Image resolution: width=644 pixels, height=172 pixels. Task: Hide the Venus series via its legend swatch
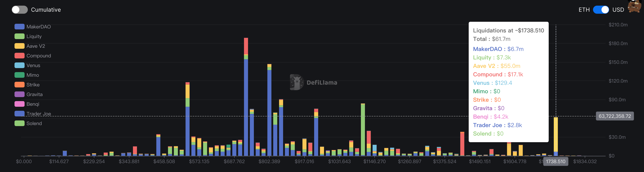tap(20, 65)
